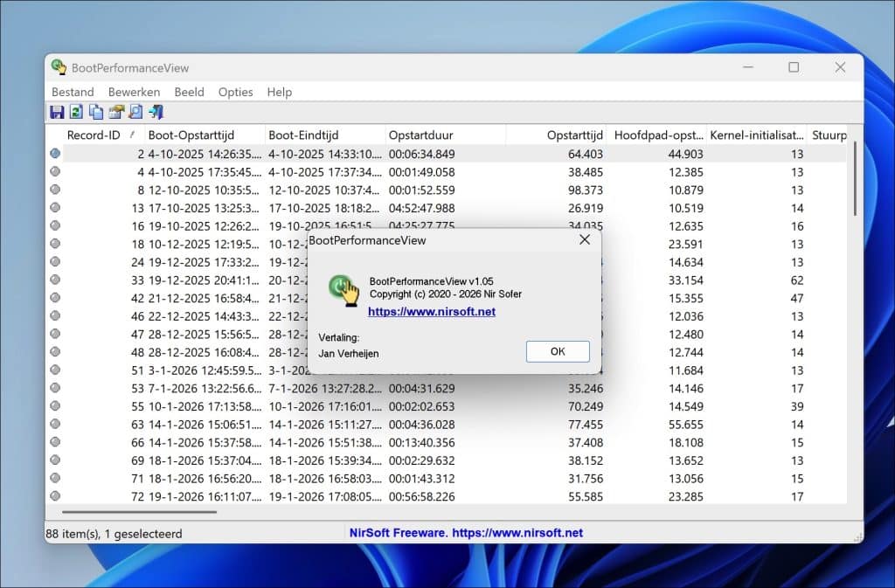Click the '88 item(s), 1 geselecteerd' status text
Viewport: 895px width, 588px height.
coord(114,534)
